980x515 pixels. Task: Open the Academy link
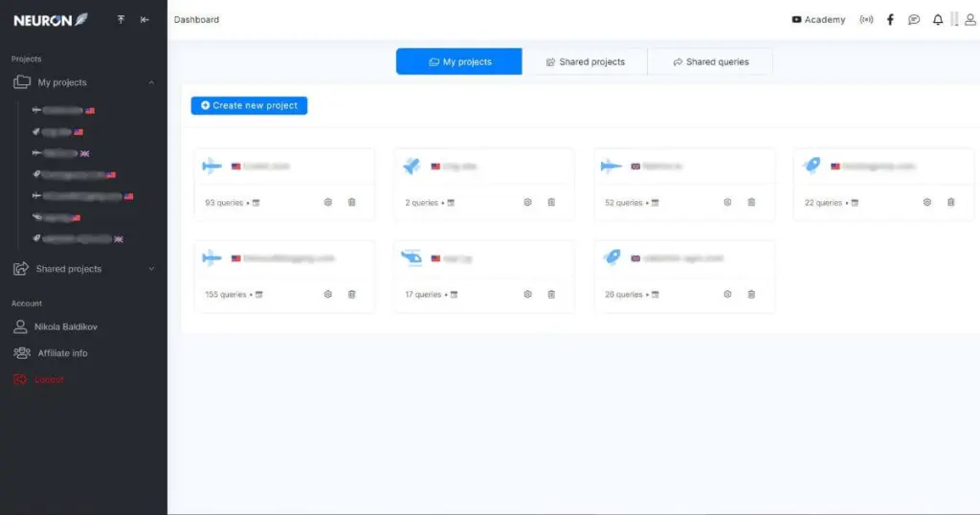pos(818,20)
